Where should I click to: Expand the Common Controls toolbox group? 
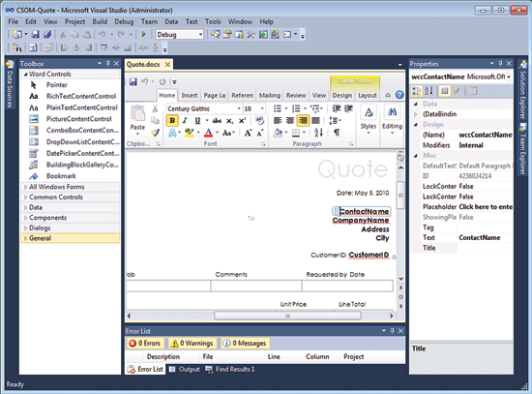click(25, 197)
